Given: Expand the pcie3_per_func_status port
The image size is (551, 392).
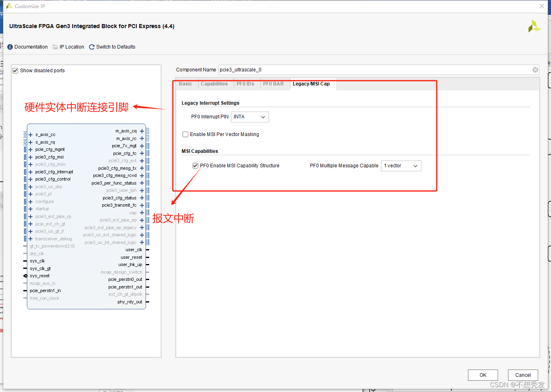Looking at the screenshot, I should pos(142,183).
